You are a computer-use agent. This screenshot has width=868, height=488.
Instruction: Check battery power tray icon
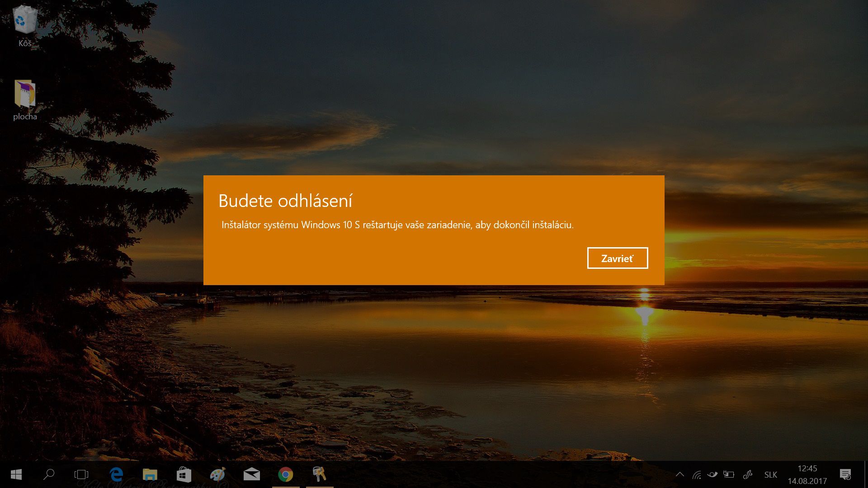729,474
